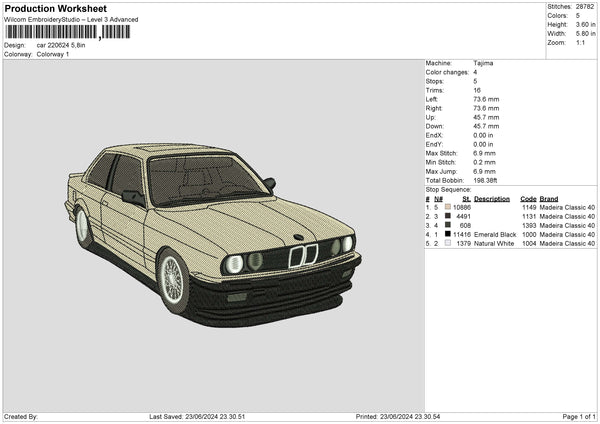Viewport: 600px width, 424px height.
Task: Click the dark brown swatch for thread 1131
Action: [x=448, y=216]
